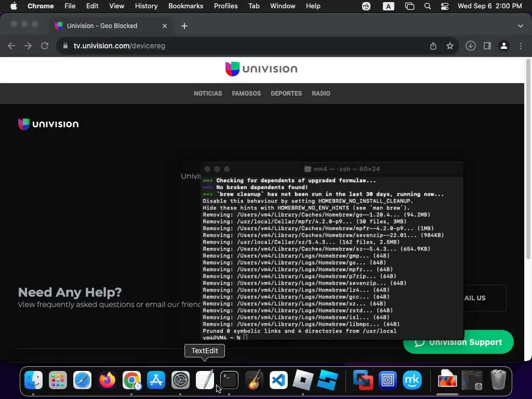This screenshot has height=399, width=532.
Task: Open Visual Studio Code from dock
Action: pyautogui.click(x=278, y=380)
